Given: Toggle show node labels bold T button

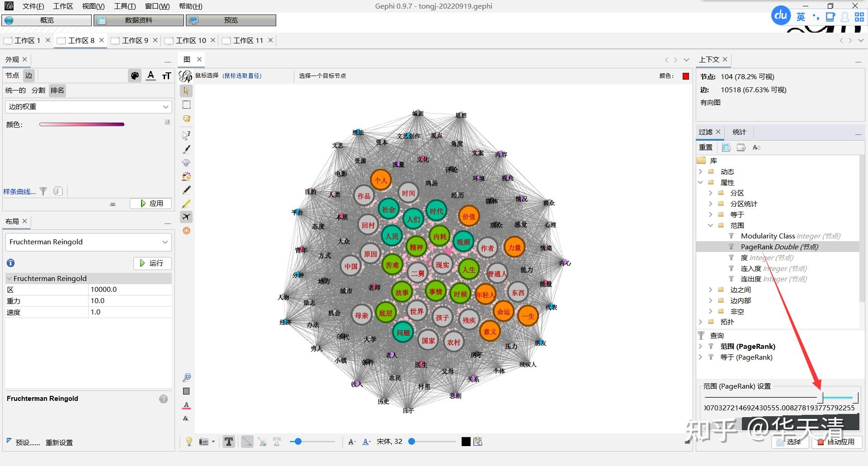Looking at the screenshot, I should click(229, 442).
